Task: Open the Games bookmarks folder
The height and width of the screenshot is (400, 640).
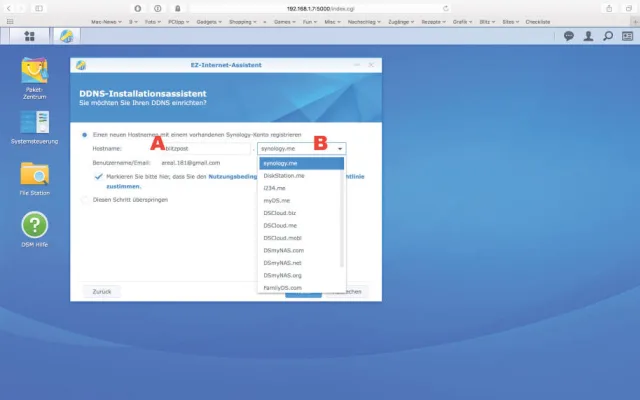Action: (284, 22)
